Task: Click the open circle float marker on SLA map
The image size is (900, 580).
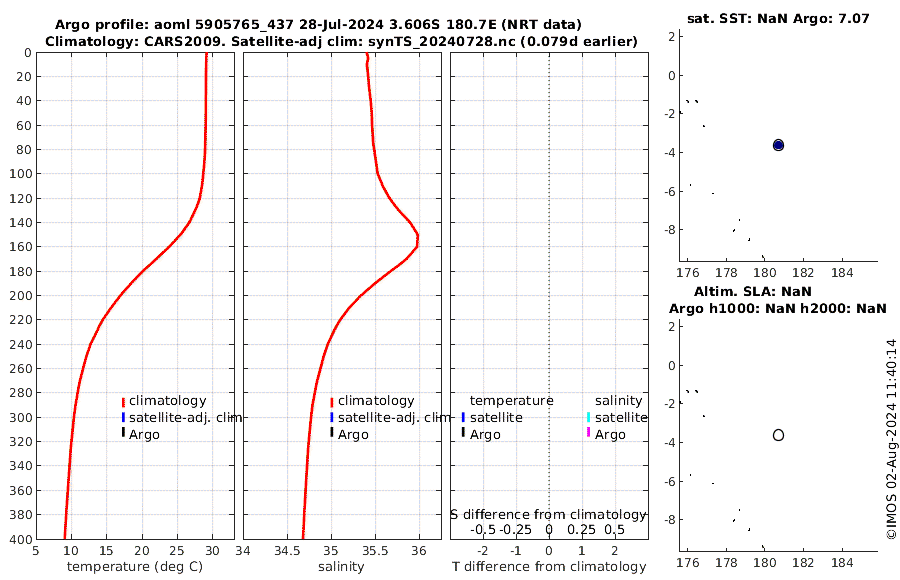Action: coord(778,435)
